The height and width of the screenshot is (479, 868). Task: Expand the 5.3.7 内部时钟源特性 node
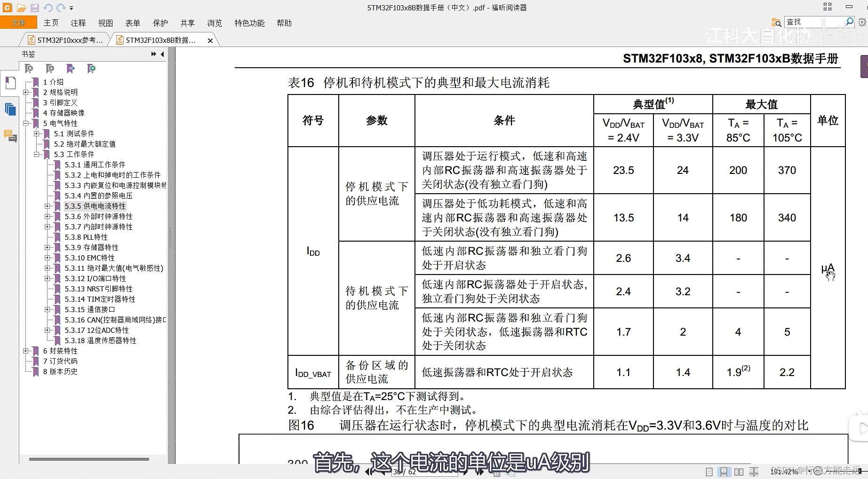pyautogui.click(x=47, y=227)
